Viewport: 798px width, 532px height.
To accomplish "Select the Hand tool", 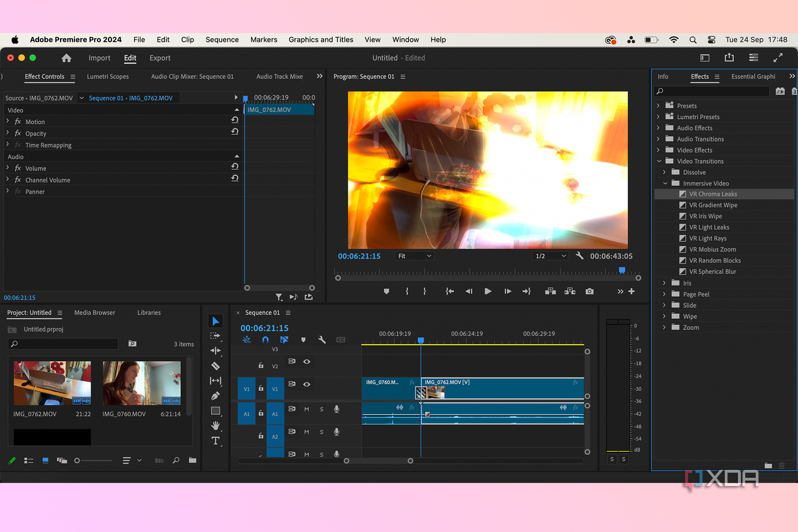I will [x=216, y=425].
